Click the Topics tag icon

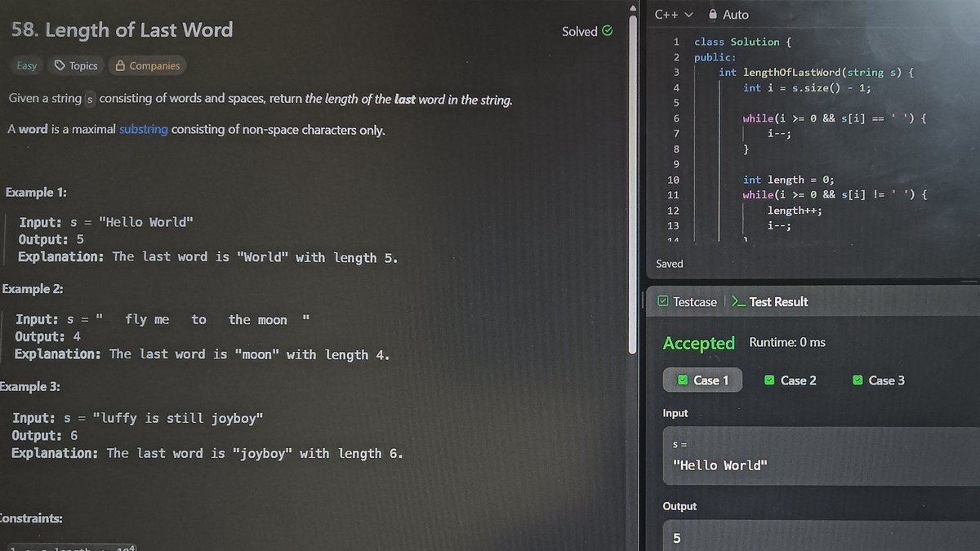(58, 65)
